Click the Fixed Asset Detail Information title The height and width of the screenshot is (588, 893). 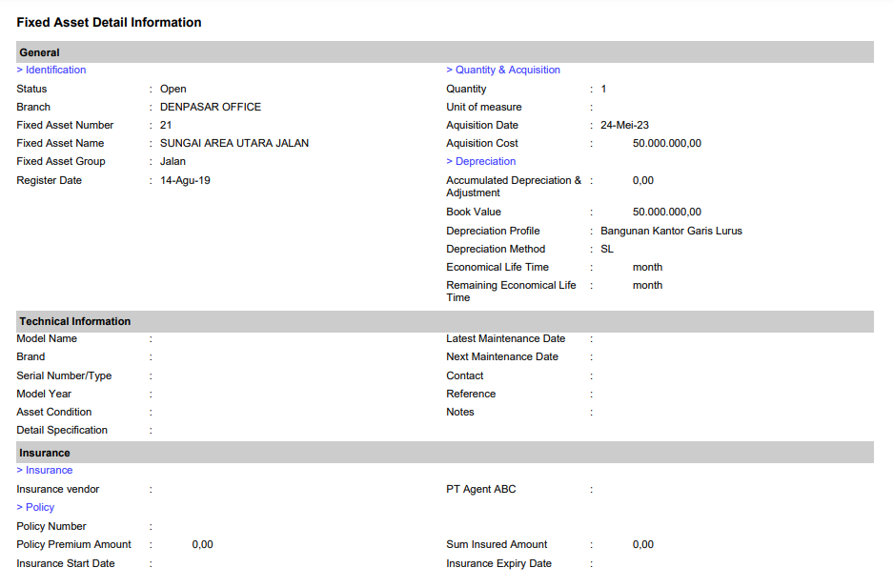pyautogui.click(x=109, y=22)
